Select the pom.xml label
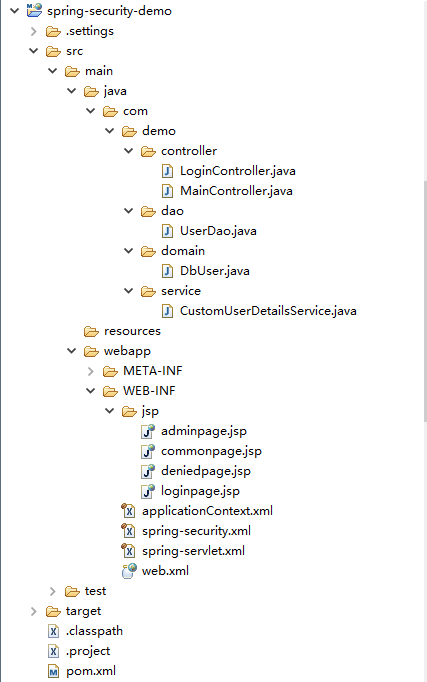Viewport: 427px width, 682px height. pyautogui.click(x=91, y=672)
